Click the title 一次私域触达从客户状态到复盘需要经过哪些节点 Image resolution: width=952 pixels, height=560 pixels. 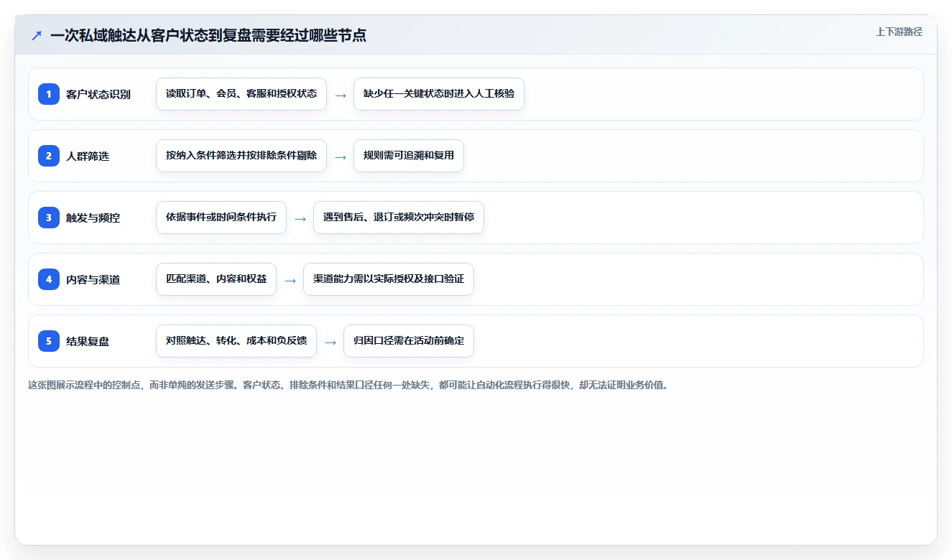(x=208, y=36)
